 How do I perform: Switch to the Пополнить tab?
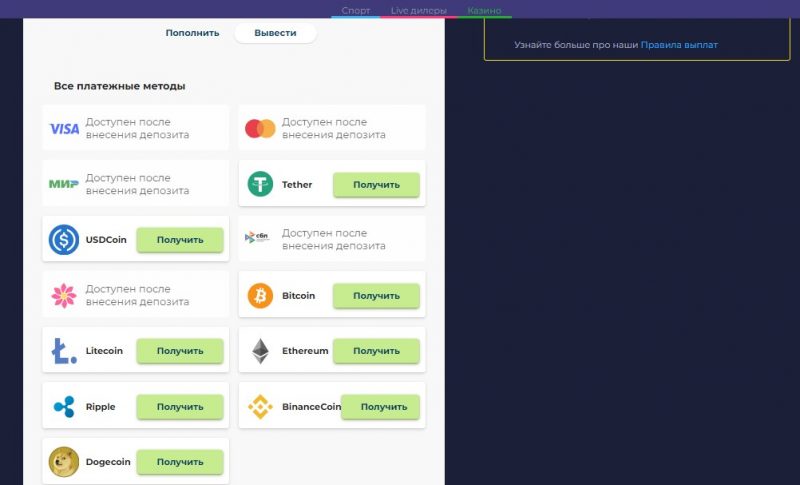pyautogui.click(x=192, y=33)
